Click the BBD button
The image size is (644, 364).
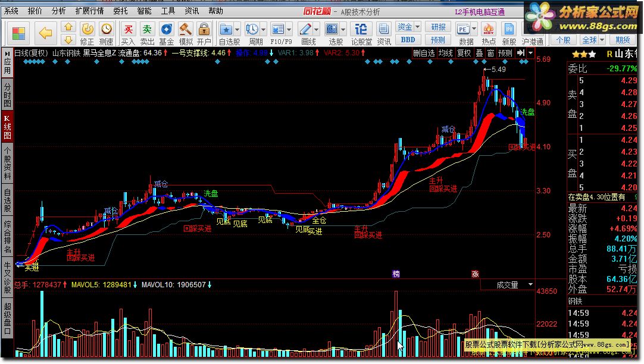tap(408, 40)
